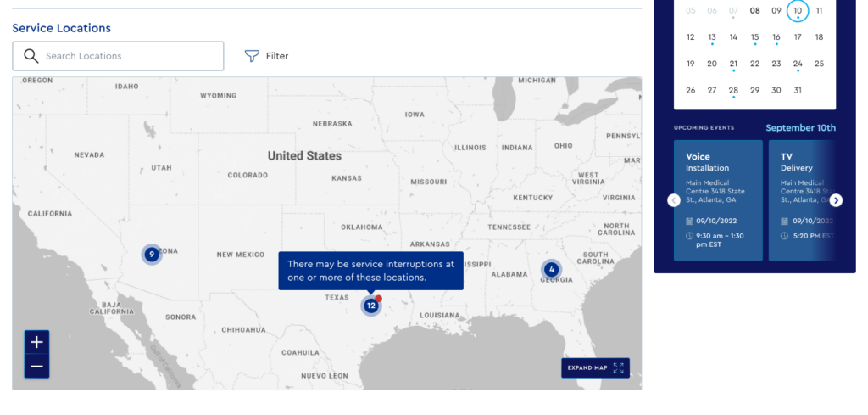Select the Arizona cluster marker with 9

pos(152,254)
